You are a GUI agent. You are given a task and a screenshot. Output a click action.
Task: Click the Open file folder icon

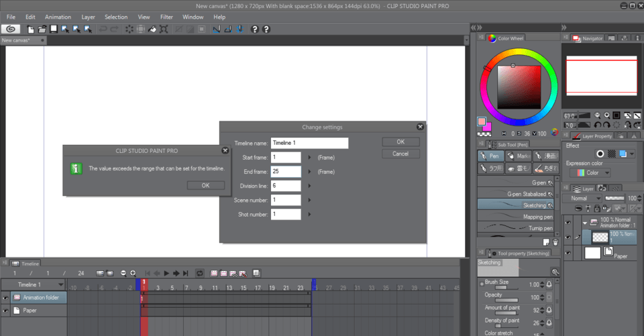[x=42, y=30]
